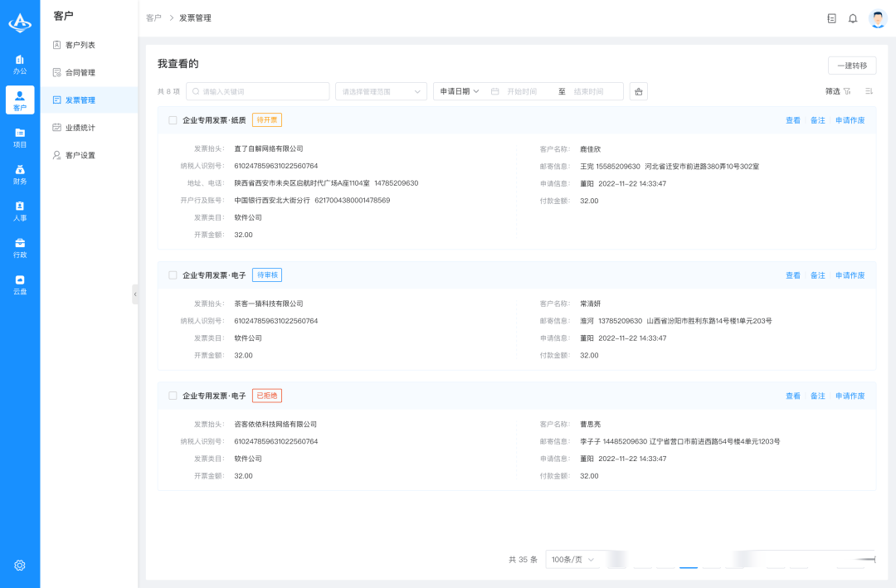Screen dimensions: 896x588
Task: Click the user avatar in header
Action: 878,18
